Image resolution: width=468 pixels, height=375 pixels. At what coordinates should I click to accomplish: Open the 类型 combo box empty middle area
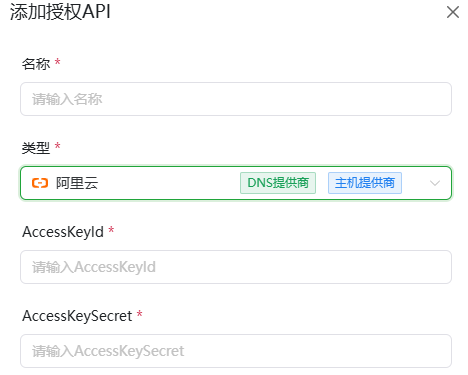(169, 183)
